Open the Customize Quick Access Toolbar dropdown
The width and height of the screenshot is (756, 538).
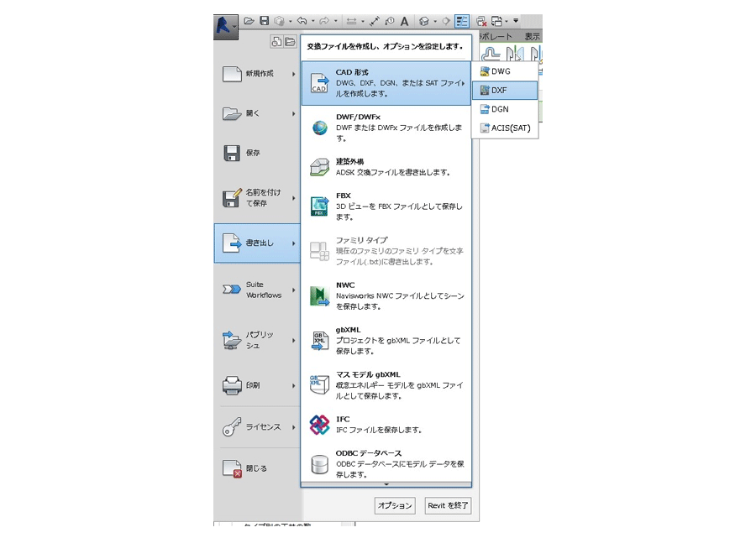[516, 21]
